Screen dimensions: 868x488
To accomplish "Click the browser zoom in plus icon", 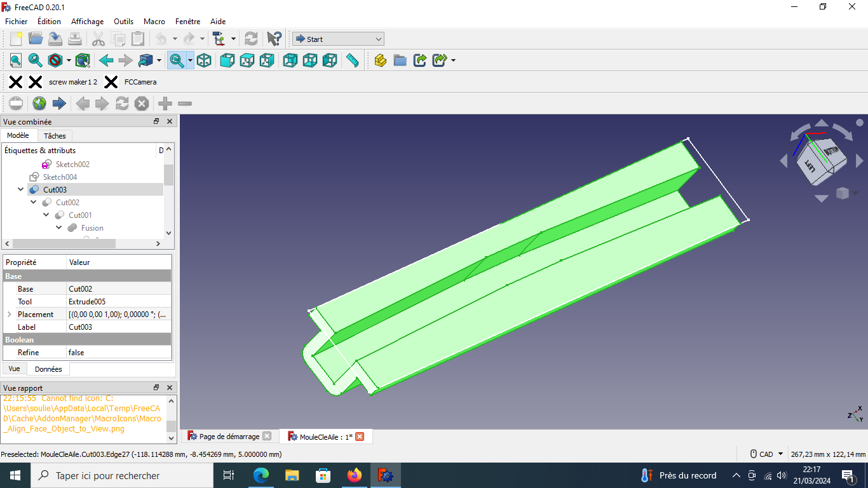I will pyautogui.click(x=165, y=104).
